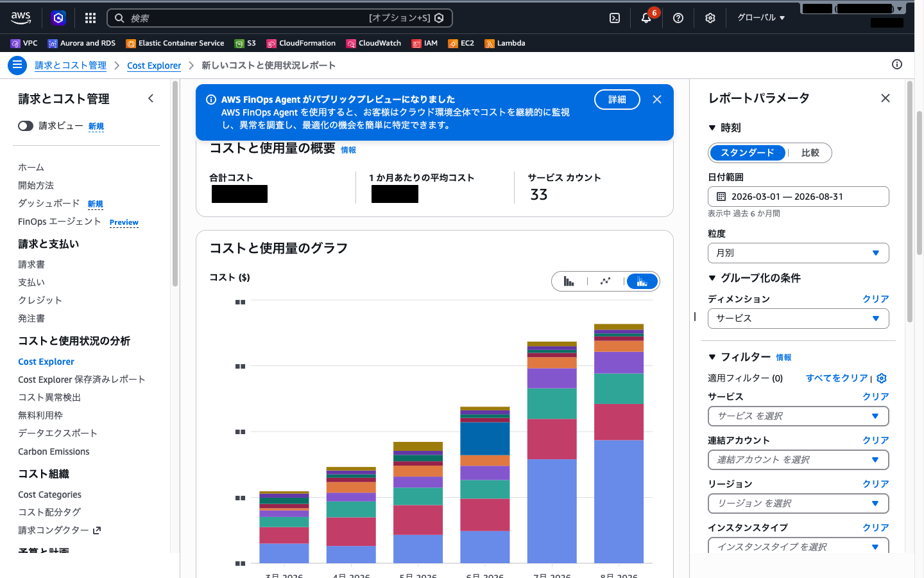Click the 情報 link beside コストと使用量の概要
Image resolution: width=924 pixels, height=578 pixels.
(x=348, y=150)
